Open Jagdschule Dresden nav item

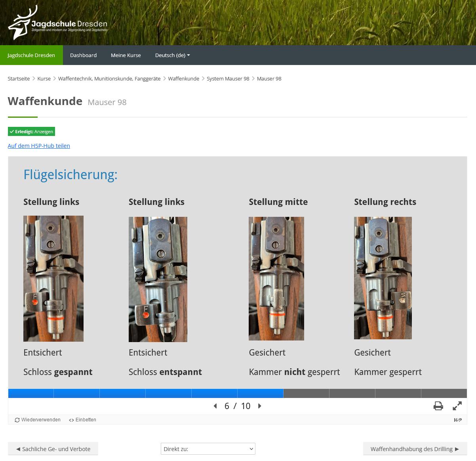coord(31,55)
